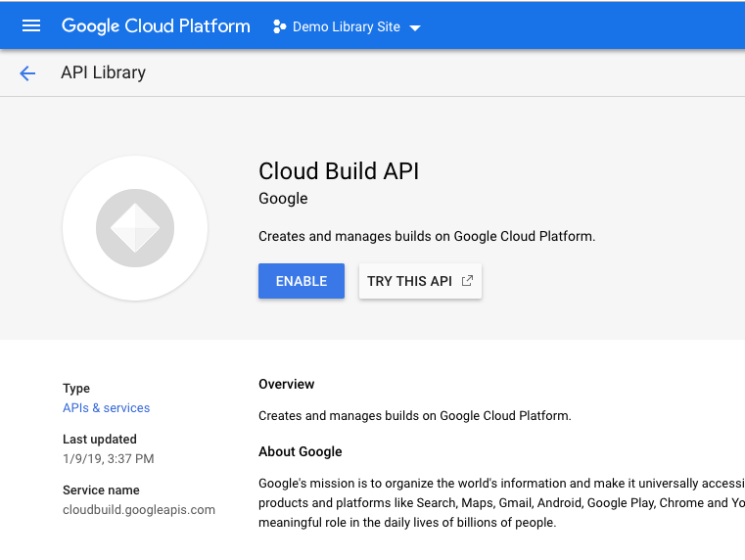Click the description text beneath Google vendor
The image size is (745, 560).
tap(426, 236)
